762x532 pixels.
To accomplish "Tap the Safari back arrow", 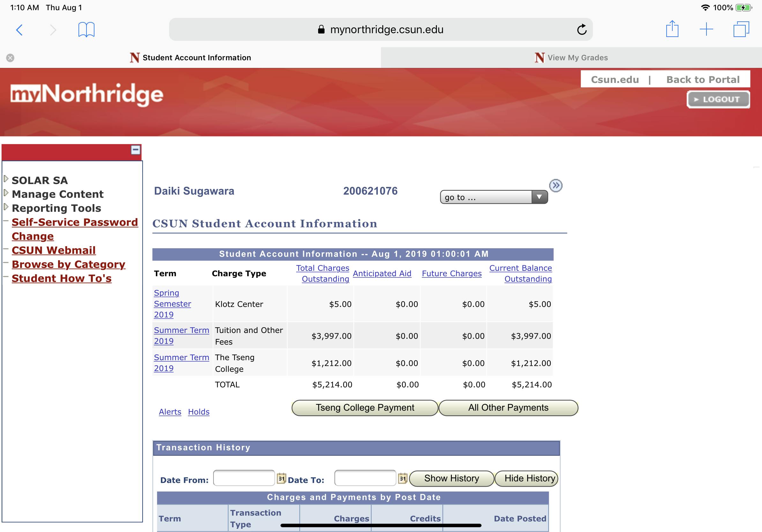I will tap(19, 30).
